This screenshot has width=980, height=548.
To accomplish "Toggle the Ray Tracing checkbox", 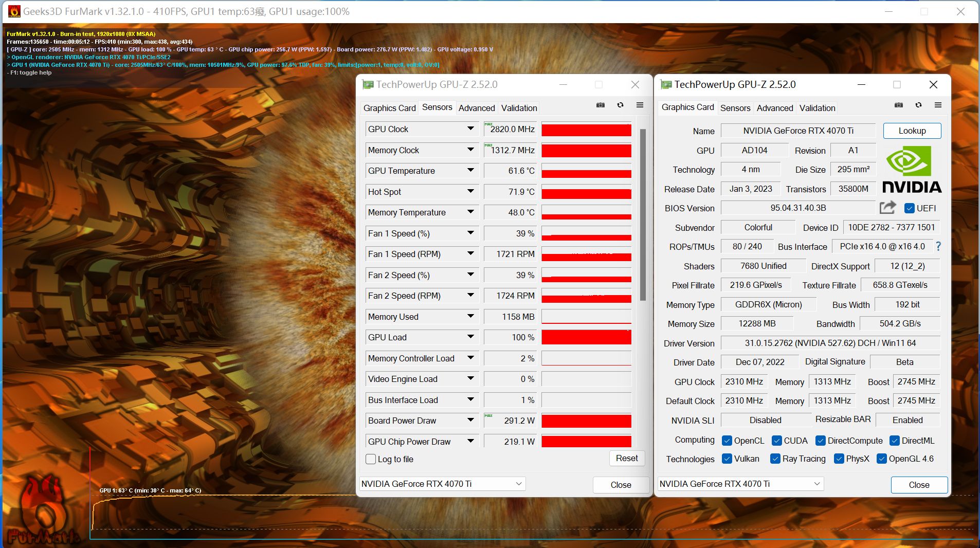I will 775,459.
